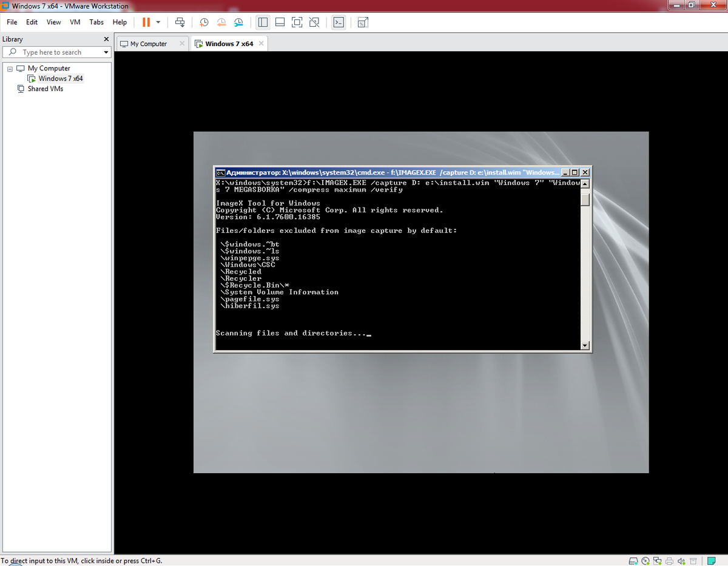Viewport: 728px width, 566px height.
Task: Select My Computer in the Library tree
Action: 49,69
